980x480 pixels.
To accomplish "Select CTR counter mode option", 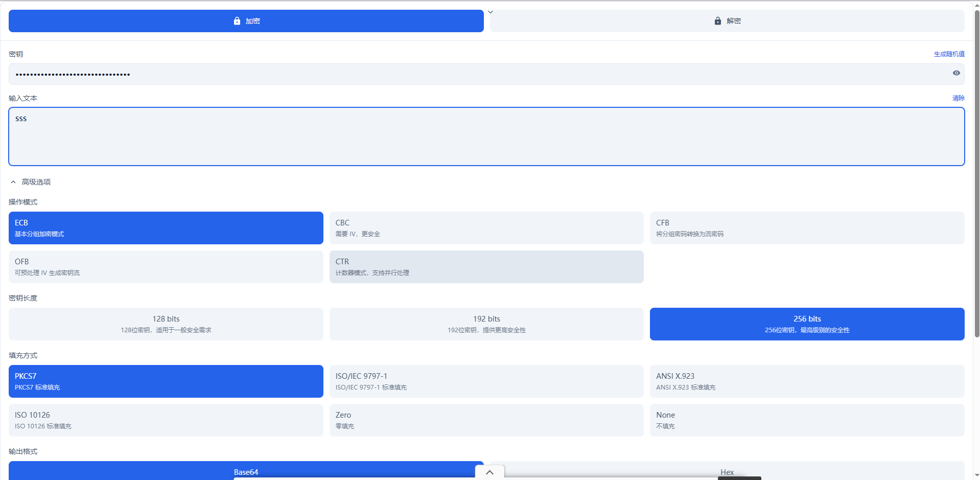I will point(486,267).
